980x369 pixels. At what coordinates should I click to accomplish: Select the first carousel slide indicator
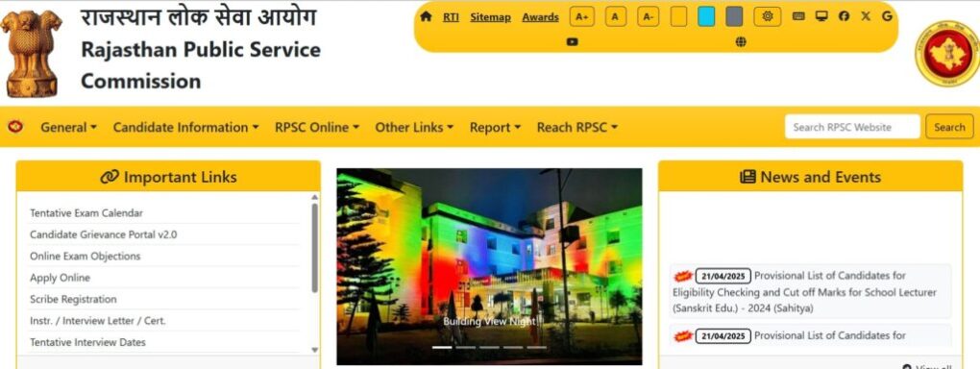443,347
